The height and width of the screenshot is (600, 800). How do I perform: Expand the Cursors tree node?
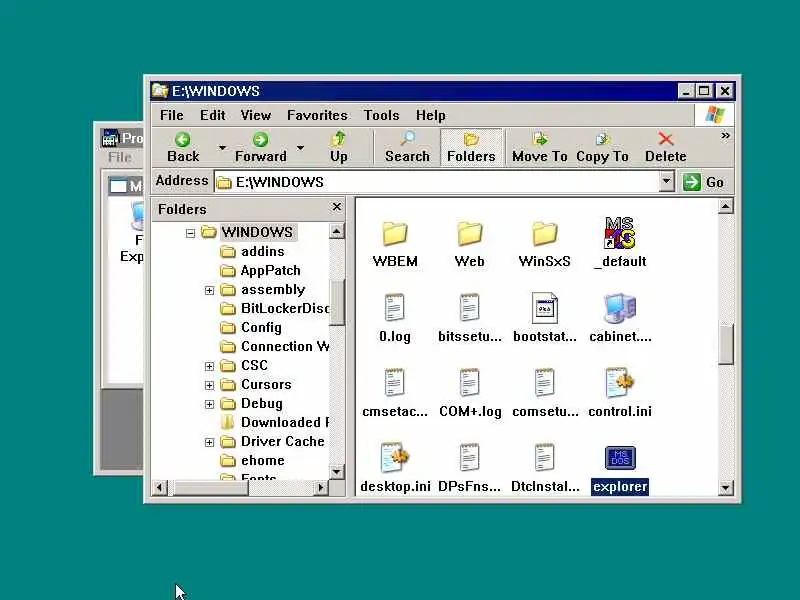click(209, 385)
